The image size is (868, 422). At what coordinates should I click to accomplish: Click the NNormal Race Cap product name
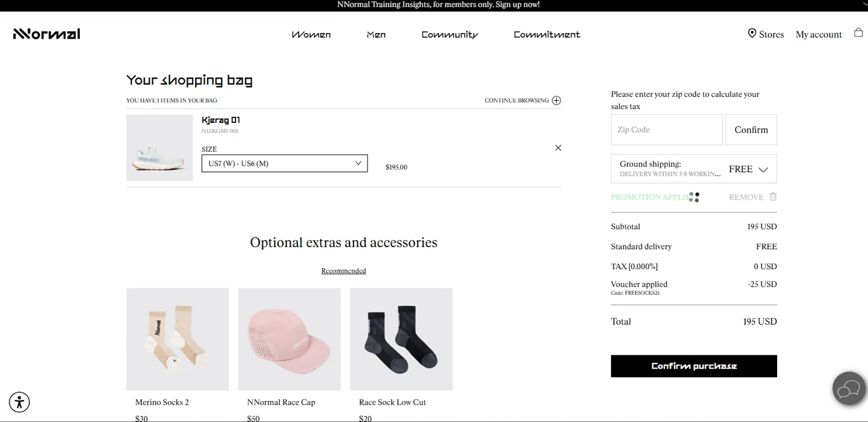click(281, 402)
